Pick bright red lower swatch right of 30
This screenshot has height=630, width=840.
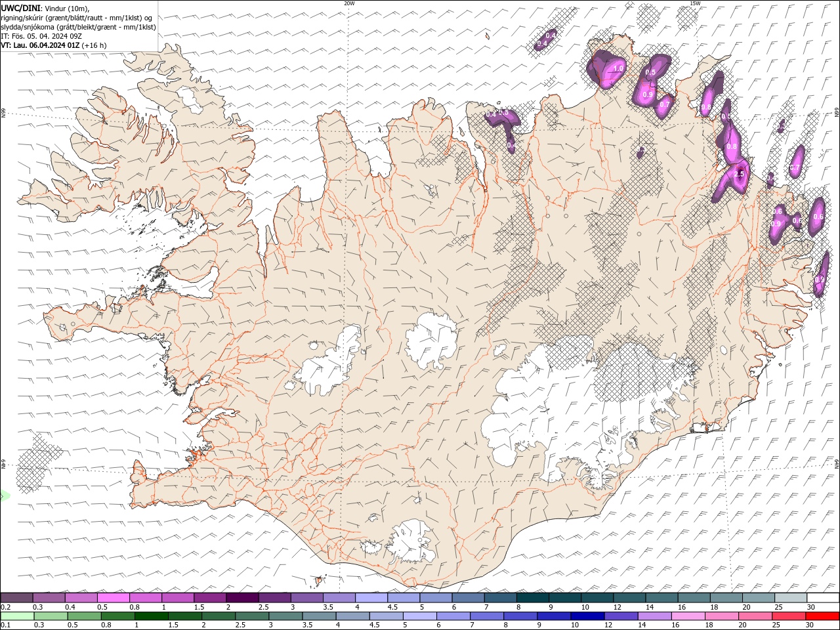(x=822, y=616)
